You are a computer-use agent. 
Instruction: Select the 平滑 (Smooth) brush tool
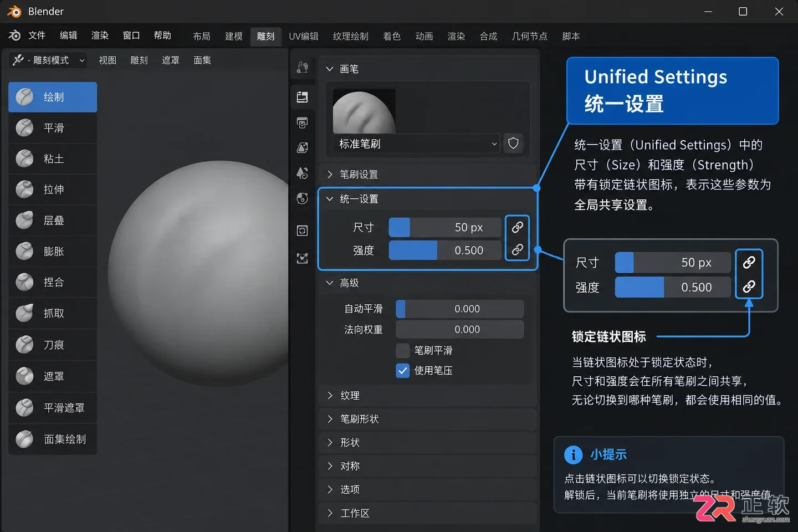53,128
